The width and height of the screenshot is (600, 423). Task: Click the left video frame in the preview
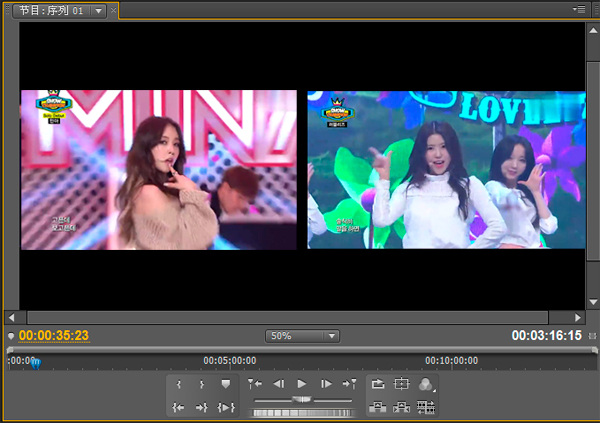click(159, 170)
